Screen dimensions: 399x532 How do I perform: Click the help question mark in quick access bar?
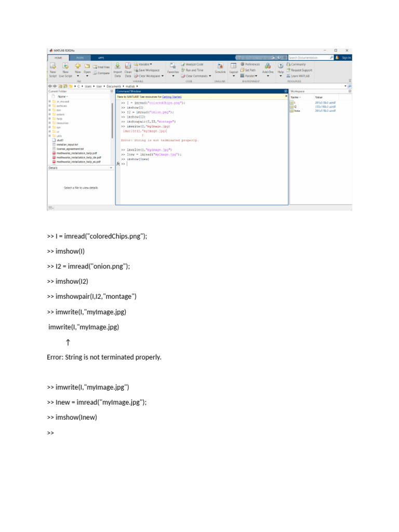pos(279,58)
